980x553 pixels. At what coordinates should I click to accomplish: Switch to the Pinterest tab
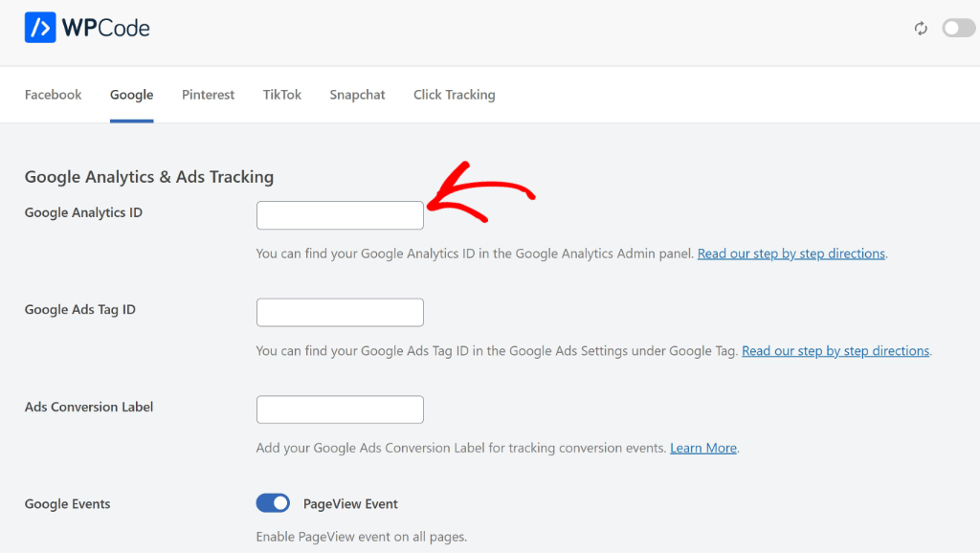pos(208,95)
